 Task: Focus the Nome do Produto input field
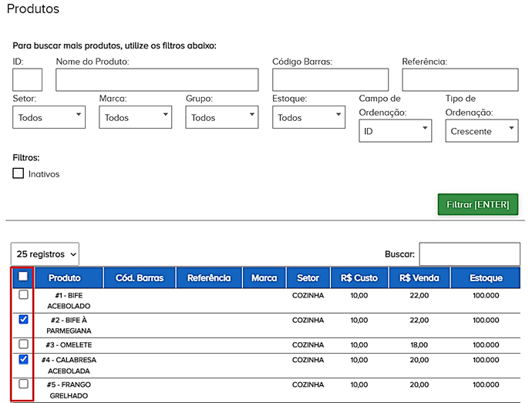157,80
